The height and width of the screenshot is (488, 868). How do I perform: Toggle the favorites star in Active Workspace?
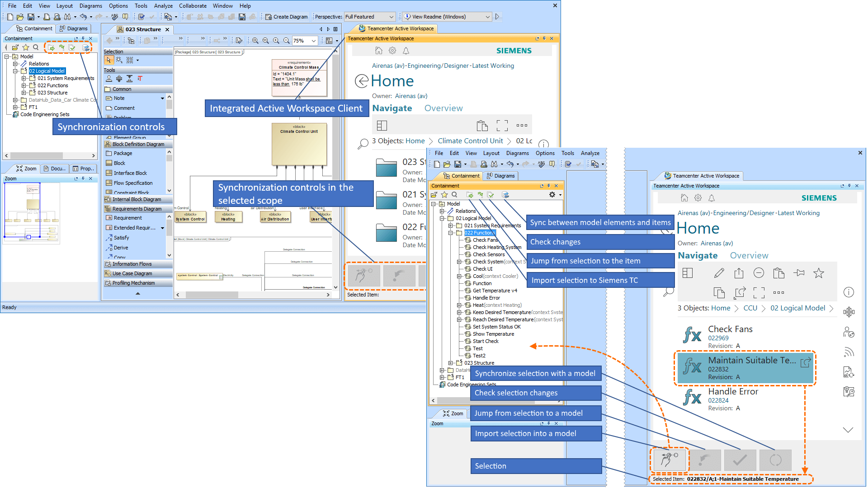point(819,273)
